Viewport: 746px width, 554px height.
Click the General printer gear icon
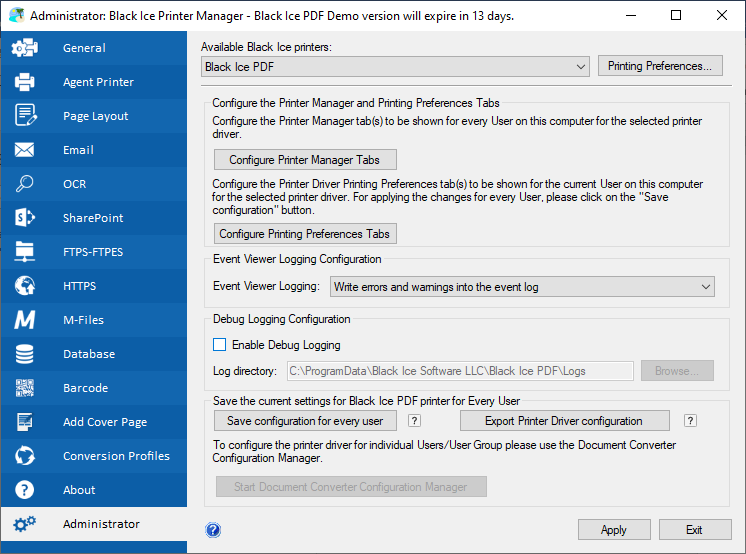[25, 48]
